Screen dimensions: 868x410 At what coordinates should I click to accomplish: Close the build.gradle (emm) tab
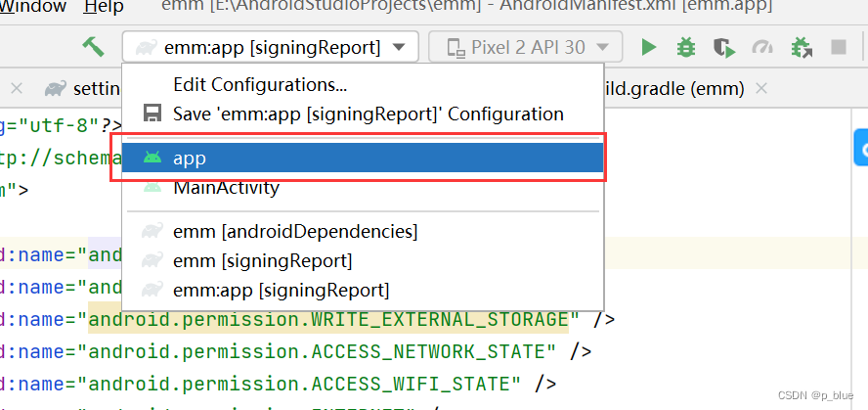tap(761, 89)
